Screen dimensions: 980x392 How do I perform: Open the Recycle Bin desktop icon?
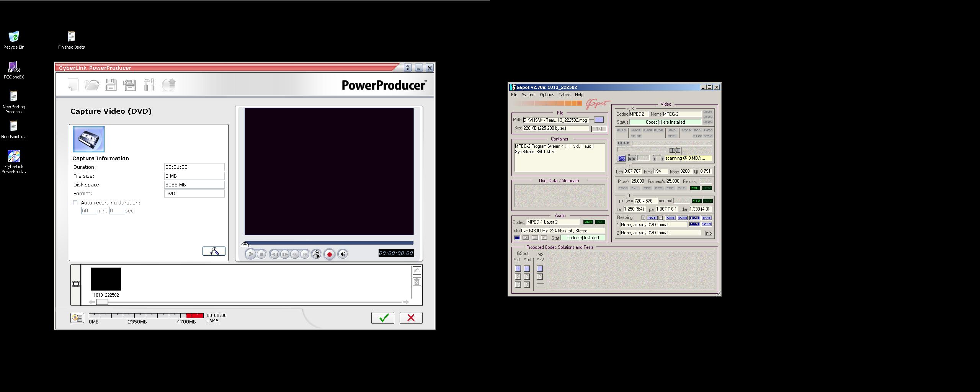[x=14, y=40]
